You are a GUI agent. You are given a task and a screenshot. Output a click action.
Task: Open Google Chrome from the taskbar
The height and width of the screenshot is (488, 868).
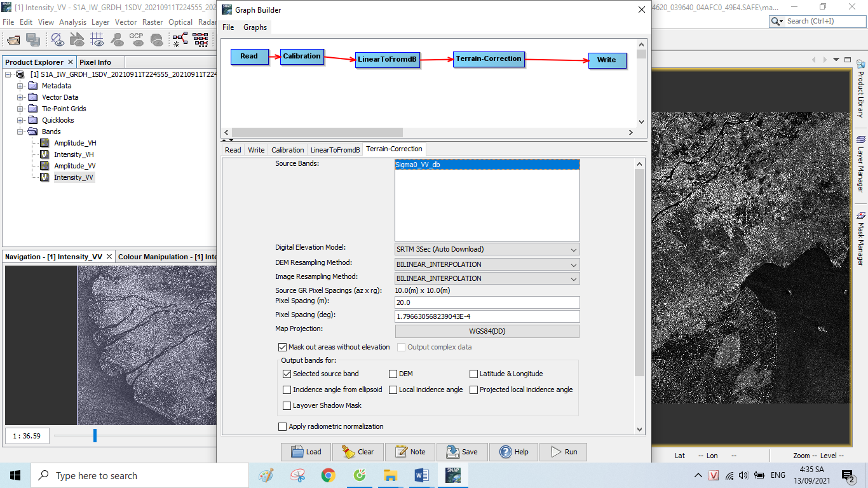pos(328,475)
